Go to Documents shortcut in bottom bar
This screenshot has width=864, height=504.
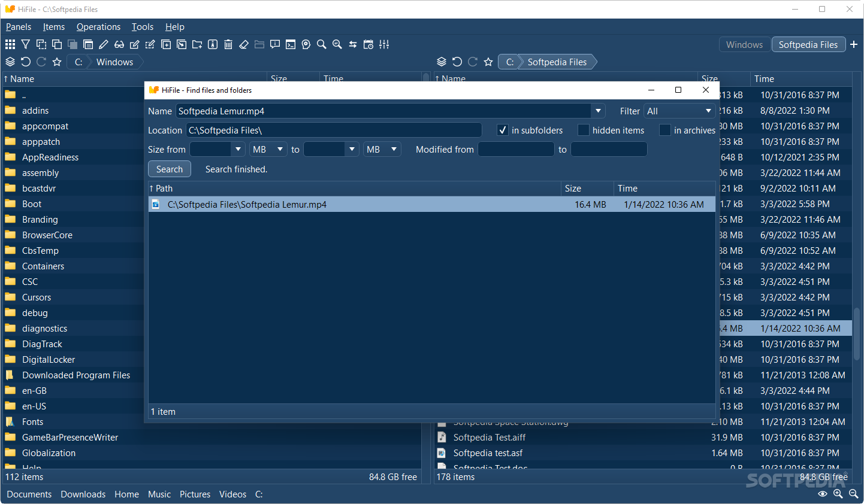click(29, 494)
